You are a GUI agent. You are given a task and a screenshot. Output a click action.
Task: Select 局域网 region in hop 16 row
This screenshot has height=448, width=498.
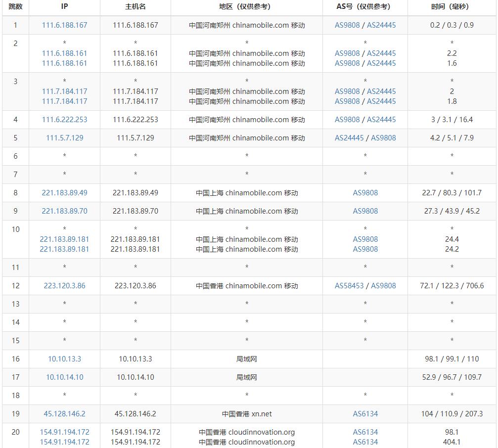point(247,359)
